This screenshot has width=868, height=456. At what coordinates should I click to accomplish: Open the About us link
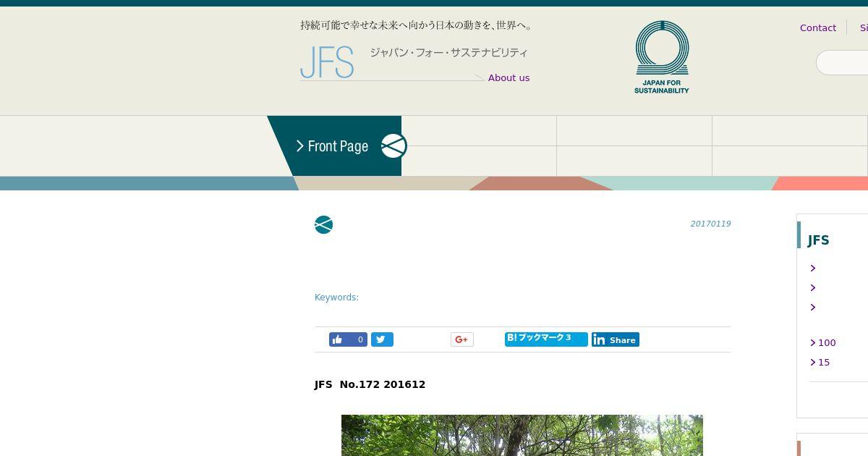(x=509, y=78)
